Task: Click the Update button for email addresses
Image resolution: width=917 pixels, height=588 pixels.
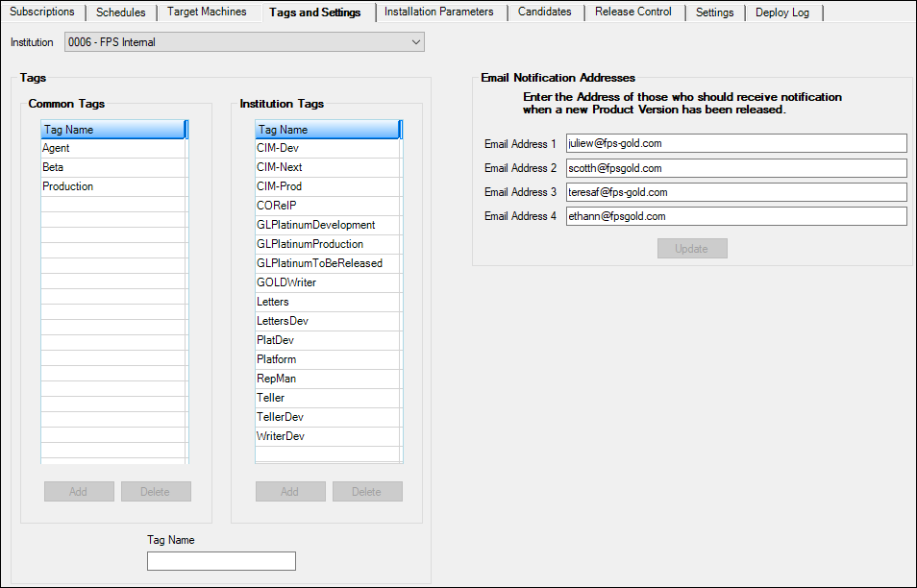Action: [692, 249]
